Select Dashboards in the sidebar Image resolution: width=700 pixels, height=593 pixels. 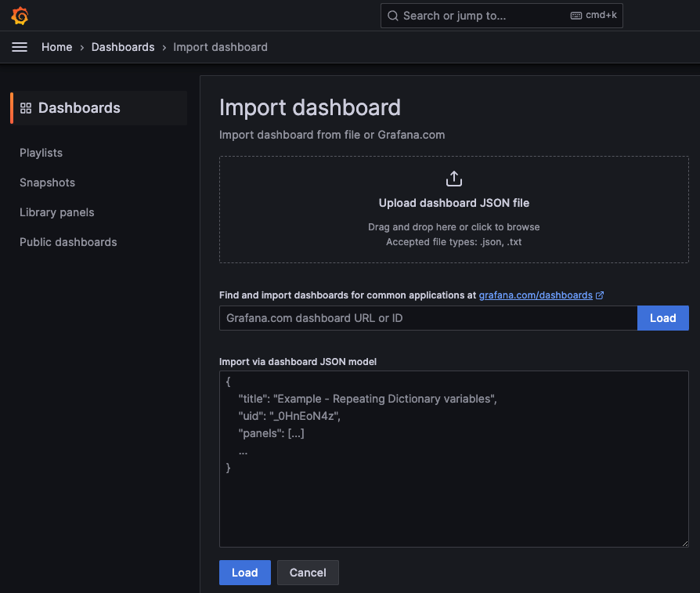99,108
